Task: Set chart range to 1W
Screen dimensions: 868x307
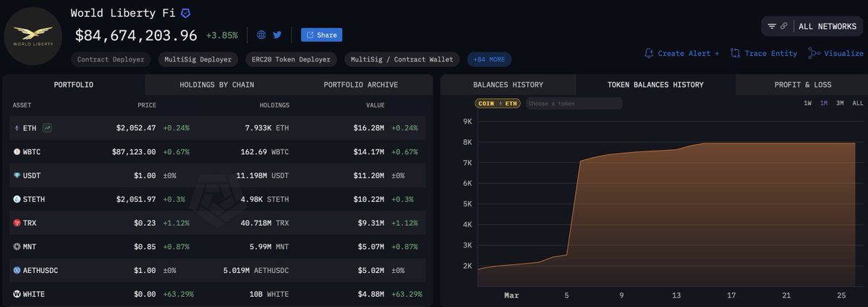Action: pos(807,104)
